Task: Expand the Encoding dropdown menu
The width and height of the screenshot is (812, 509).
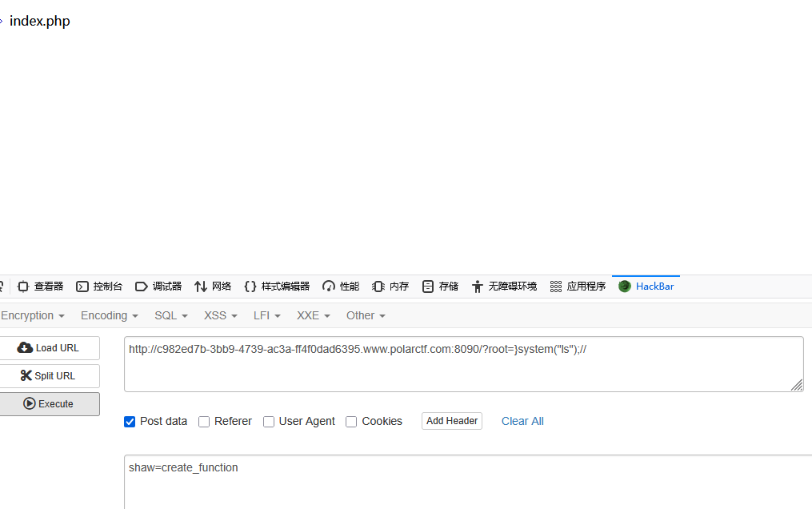Action: click(110, 315)
